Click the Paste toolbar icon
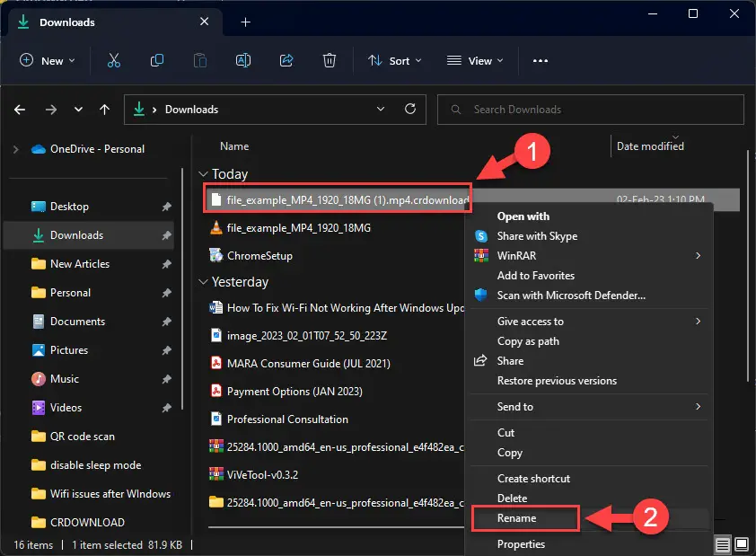756x556 pixels. tap(199, 60)
